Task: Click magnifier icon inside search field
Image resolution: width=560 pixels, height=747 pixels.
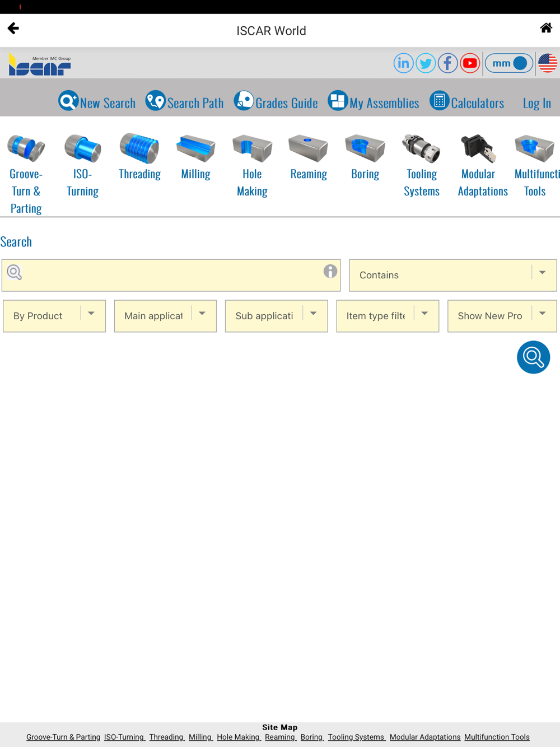Action: (15, 272)
